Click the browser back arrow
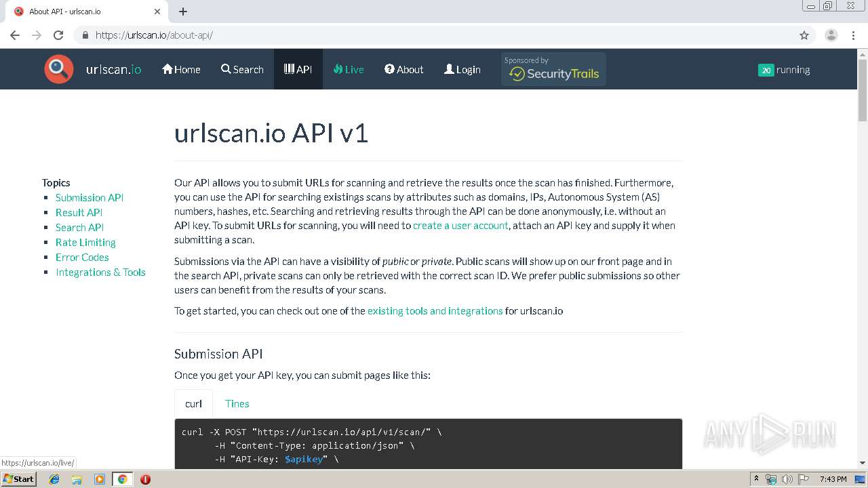This screenshot has width=868, height=488. pyautogui.click(x=15, y=35)
